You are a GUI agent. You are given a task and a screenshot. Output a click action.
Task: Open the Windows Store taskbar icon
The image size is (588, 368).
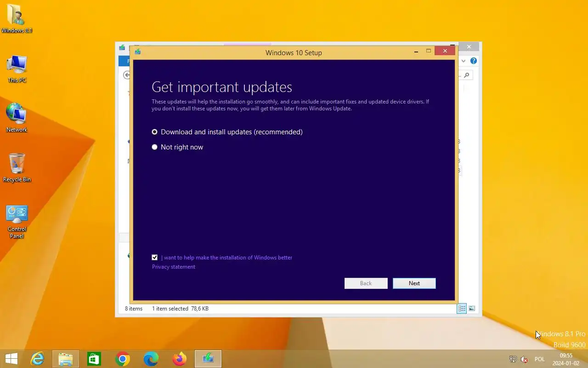[x=94, y=359]
